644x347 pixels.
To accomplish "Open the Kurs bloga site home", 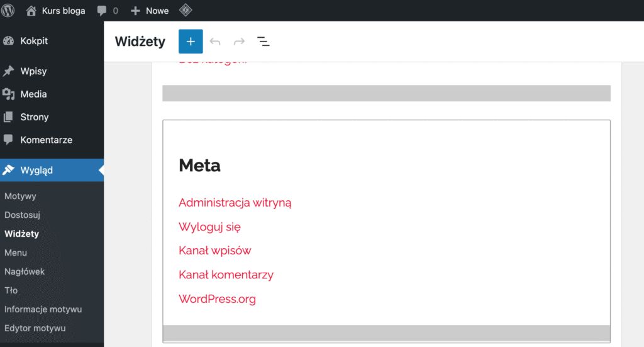I will click(x=56, y=11).
